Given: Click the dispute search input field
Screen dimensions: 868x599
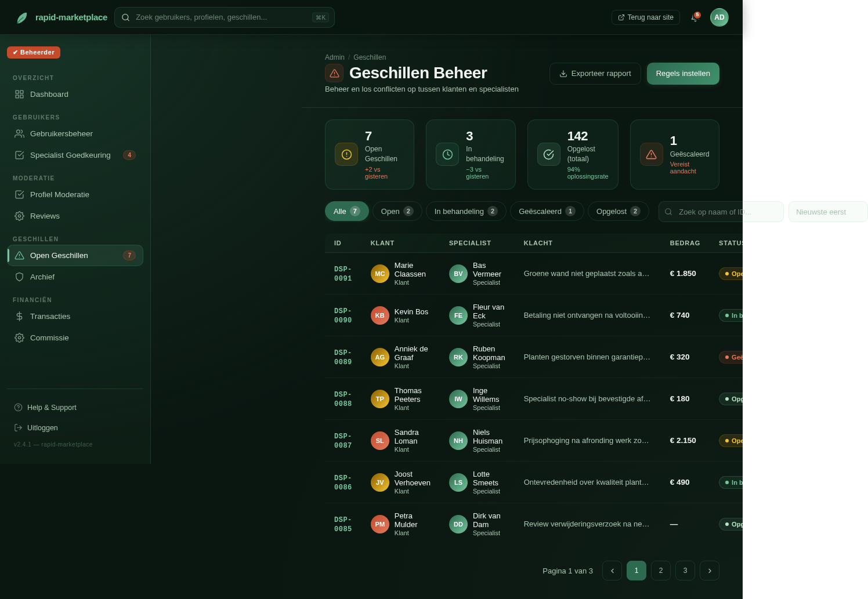Looking at the screenshot, I should (721, 212).
